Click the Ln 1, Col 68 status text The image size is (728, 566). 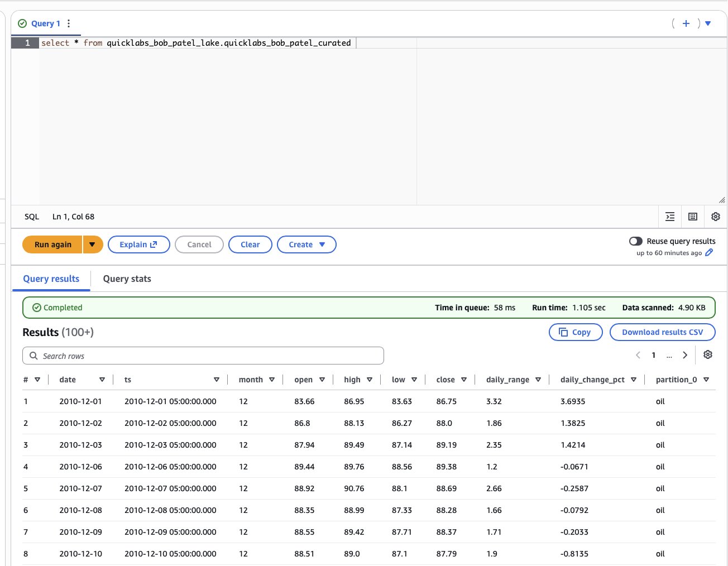point(73,217)
